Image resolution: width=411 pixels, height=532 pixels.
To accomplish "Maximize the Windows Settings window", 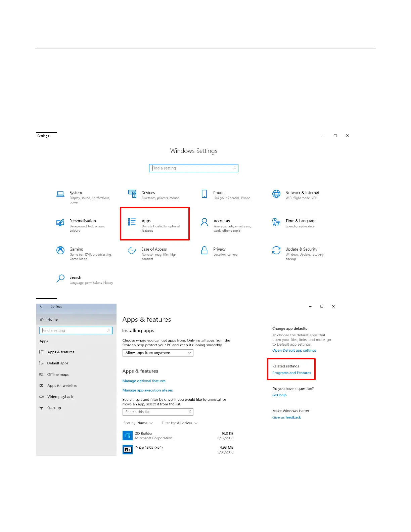I will pos(335,136).
